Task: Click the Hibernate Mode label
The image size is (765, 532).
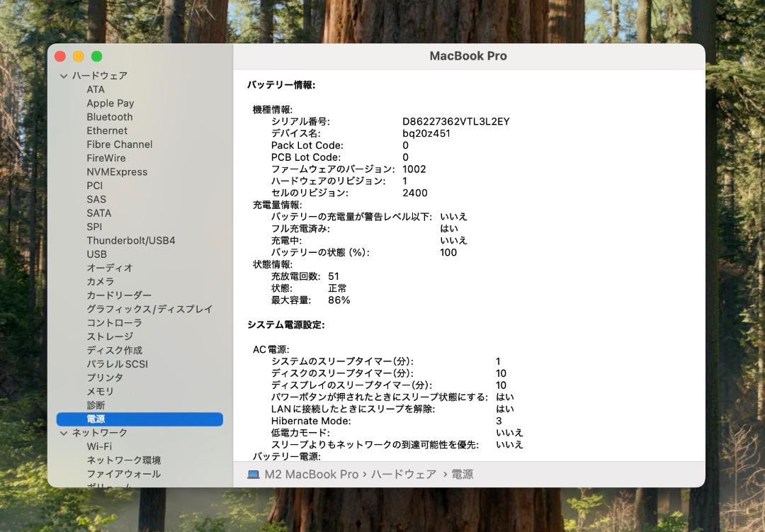Action: click(x=311, y=421)
